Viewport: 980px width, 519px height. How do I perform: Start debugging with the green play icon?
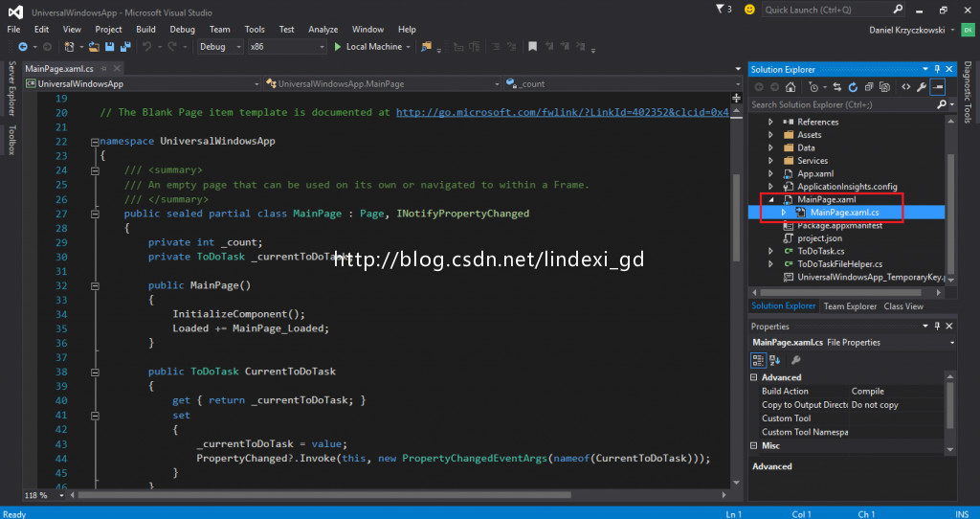pyautogui.click(x=338, y=47)
